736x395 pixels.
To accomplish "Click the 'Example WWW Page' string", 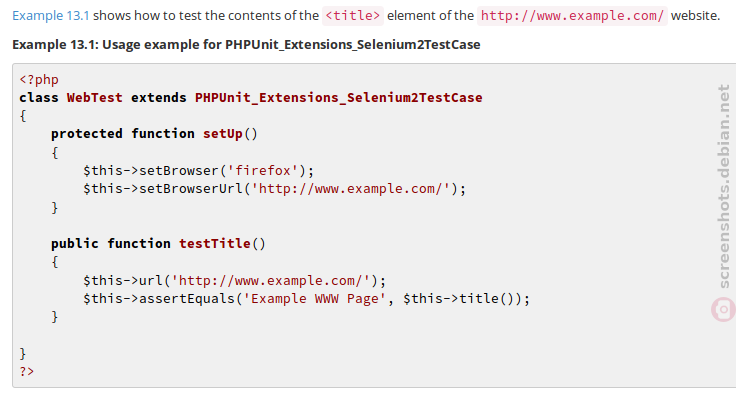I will [x=314, y=299].
